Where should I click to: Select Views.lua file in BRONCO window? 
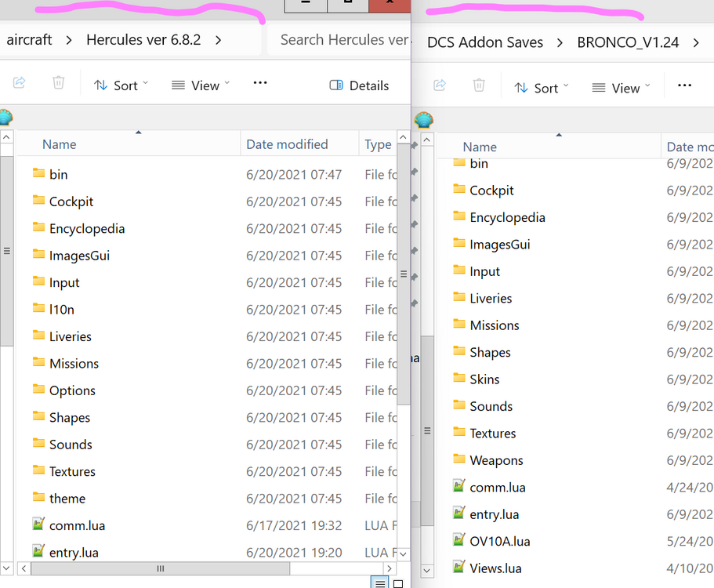point(495,568)
